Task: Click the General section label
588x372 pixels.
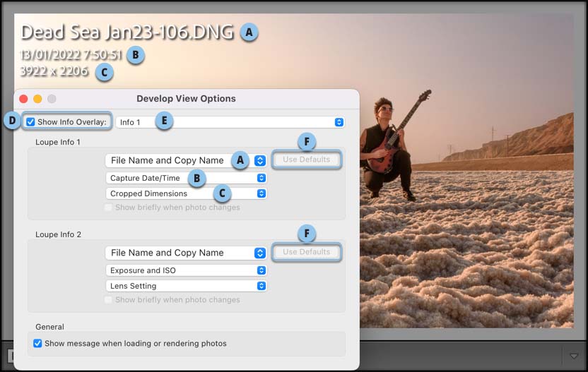Action: point(49,327)
